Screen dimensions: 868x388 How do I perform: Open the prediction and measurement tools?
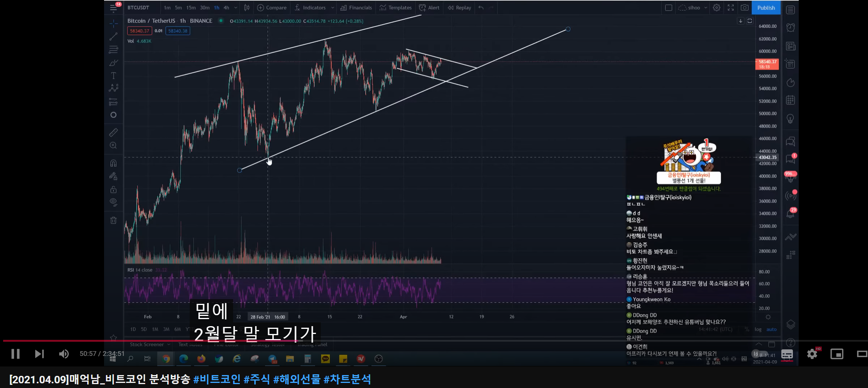(x=113, y=102)
